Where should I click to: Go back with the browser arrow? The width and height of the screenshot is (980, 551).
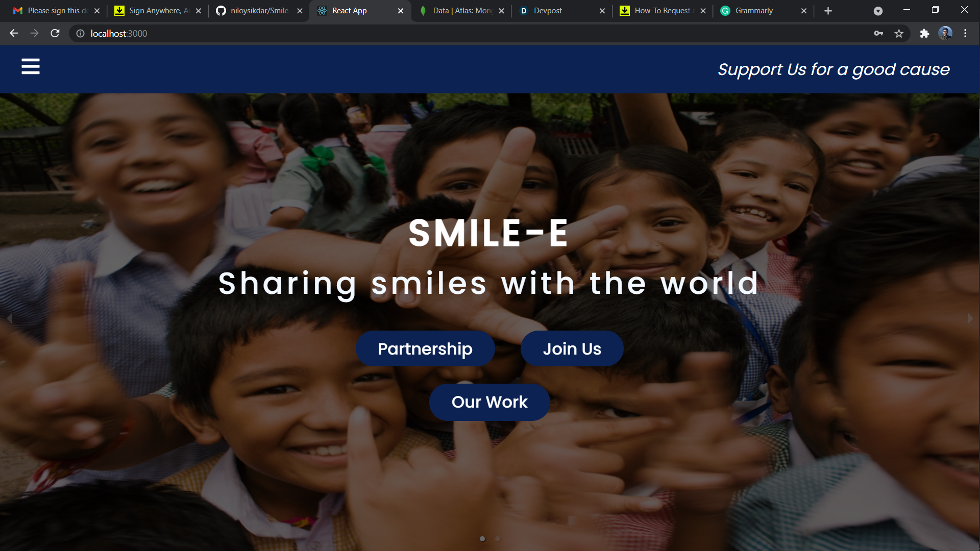click(14, 33)
